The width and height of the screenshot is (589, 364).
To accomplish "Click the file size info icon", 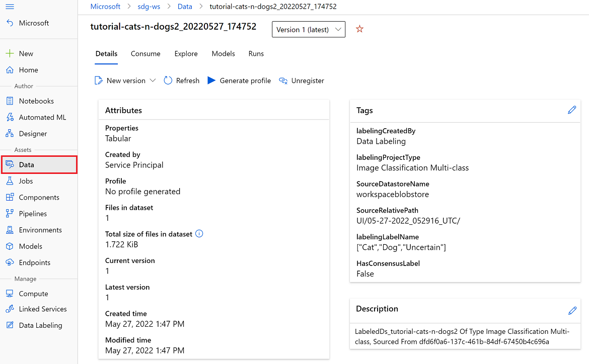I will click(199, 234).
